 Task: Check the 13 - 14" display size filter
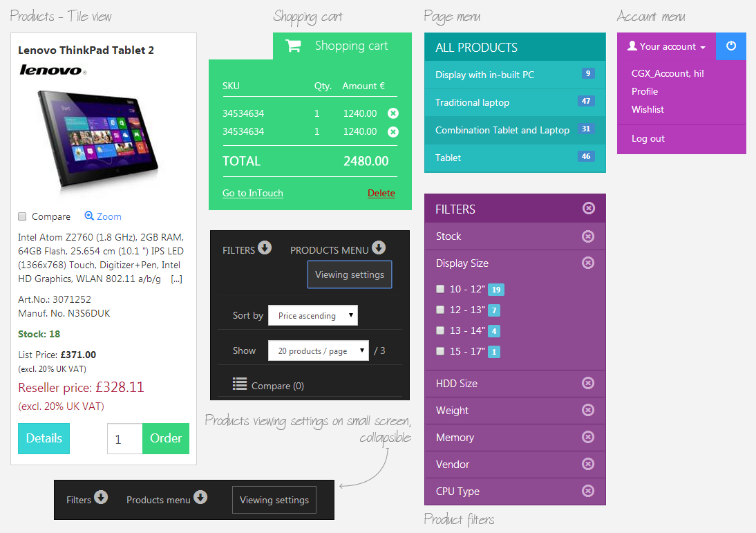440,330
